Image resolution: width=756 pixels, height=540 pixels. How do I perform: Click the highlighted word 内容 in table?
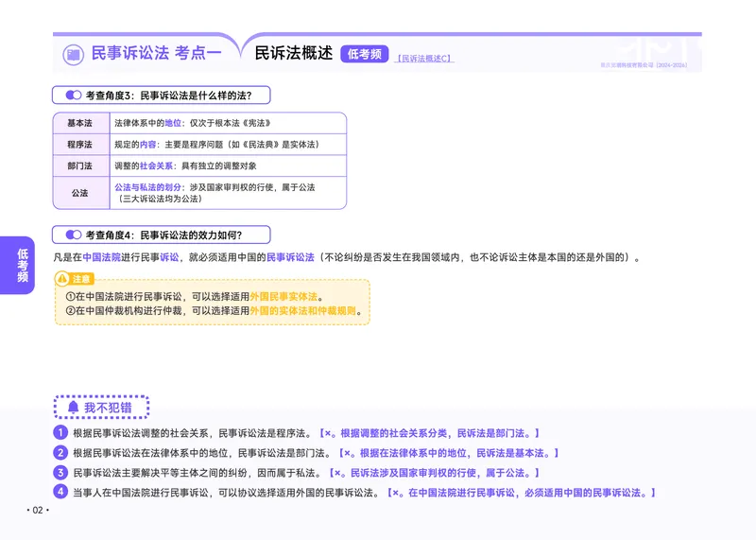[148, 145]
